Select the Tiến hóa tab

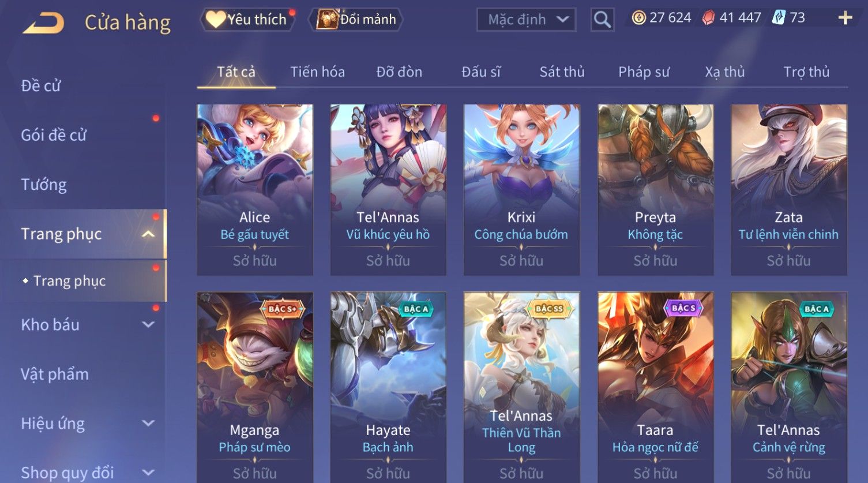tap(317, 72)
